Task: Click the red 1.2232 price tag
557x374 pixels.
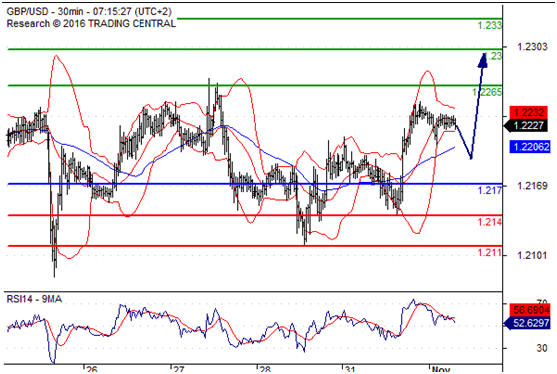Action: click(x=529, y=112)
